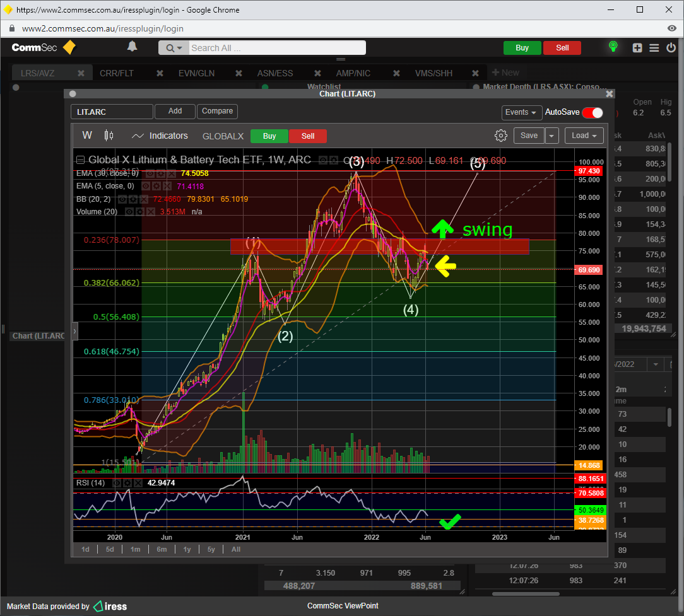Viewport: 684px width, 616px height.
Task: Switch to the AMP/NIC tab
Action: click(353, 73)
